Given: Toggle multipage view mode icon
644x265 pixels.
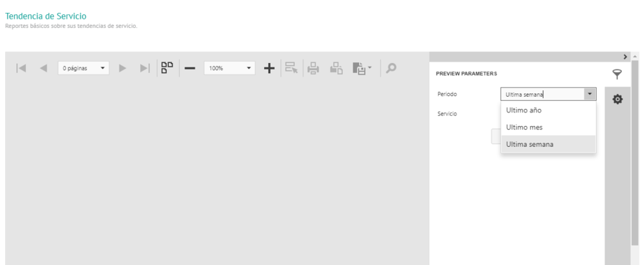Looking at the screenshot, I should tap(167, 68).
